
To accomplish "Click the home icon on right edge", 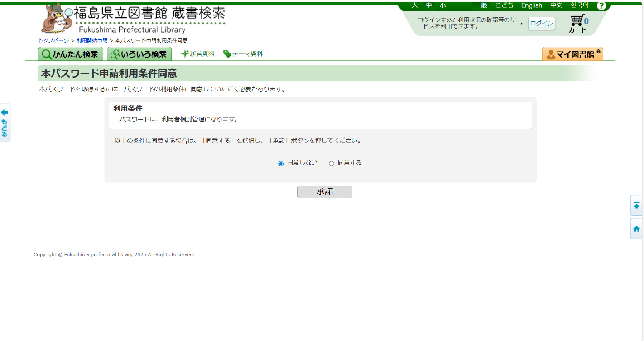I will coord(636,229).
